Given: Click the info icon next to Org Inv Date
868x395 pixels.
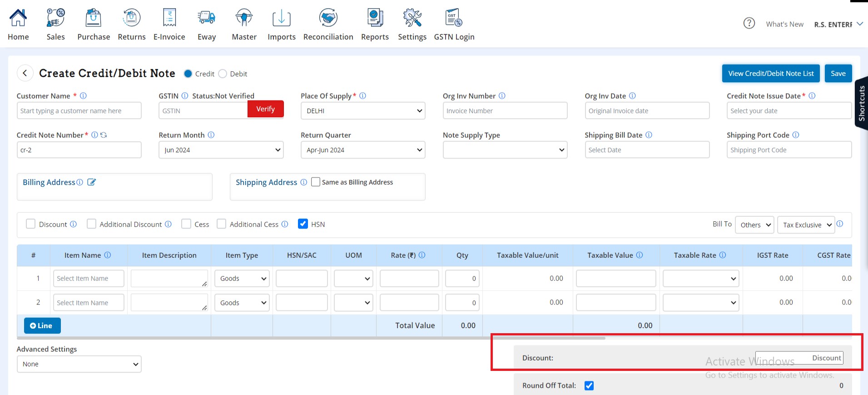Looking at the screenshot, I should [x=632, y=96].
